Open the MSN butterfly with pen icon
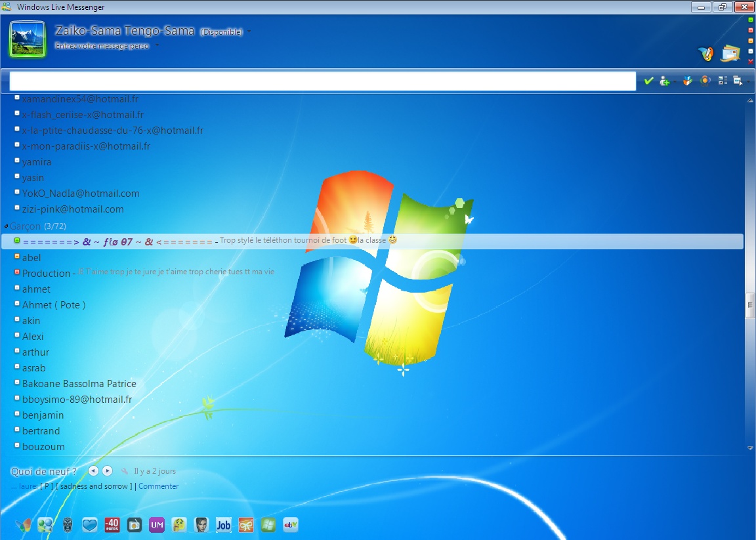 706,53
